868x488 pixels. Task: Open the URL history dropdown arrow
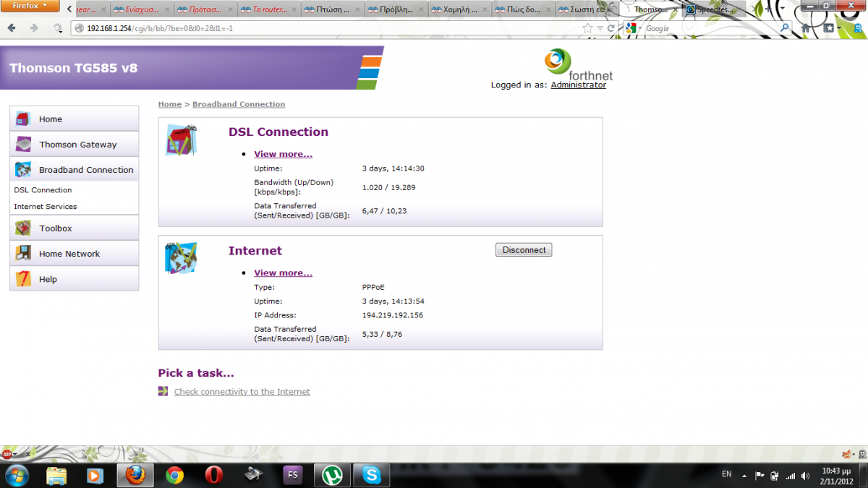(x=600, y=28)
